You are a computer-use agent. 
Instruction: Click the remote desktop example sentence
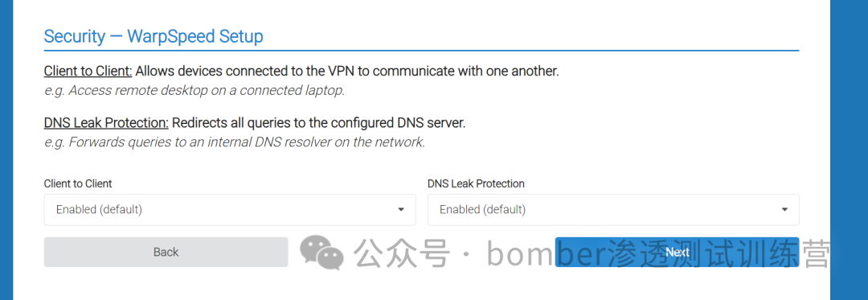pyautogui.click(x=194, y=90)
